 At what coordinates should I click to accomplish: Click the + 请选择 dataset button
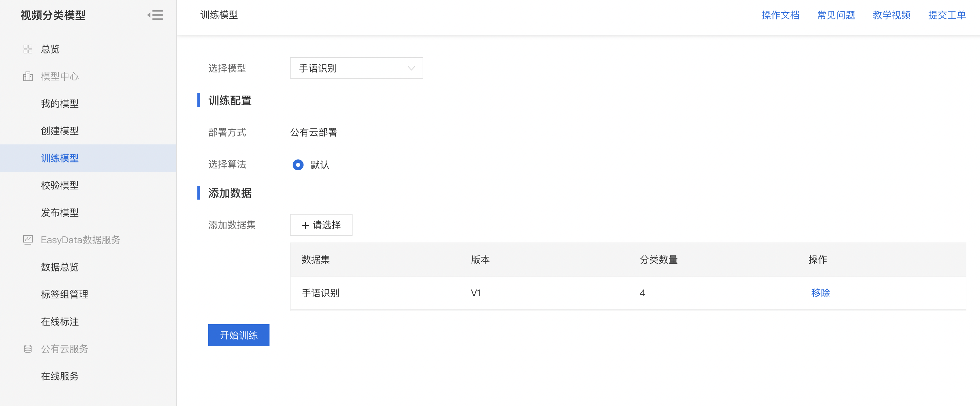321,225
